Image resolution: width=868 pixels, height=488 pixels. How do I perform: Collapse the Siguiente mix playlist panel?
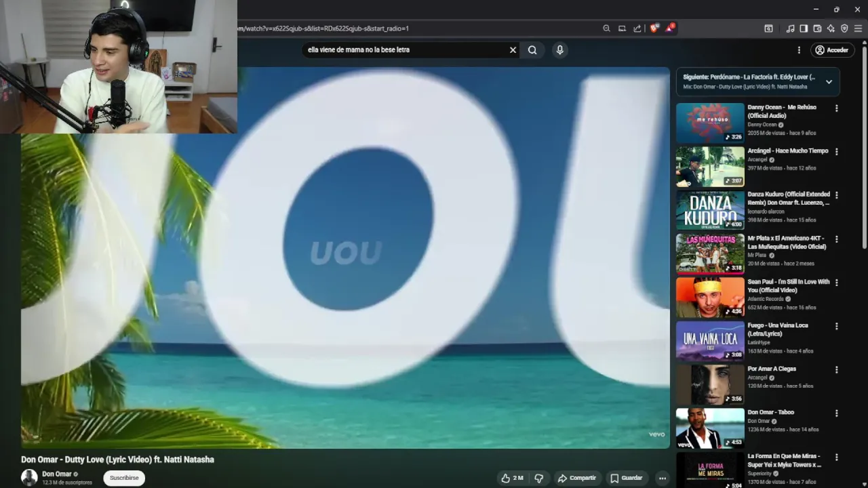[829, 82]
